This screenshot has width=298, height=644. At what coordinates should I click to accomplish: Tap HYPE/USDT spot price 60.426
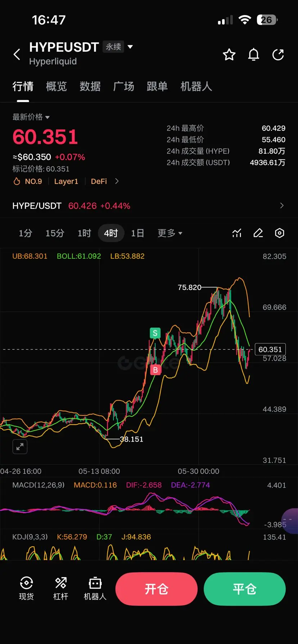click(82, 206)
